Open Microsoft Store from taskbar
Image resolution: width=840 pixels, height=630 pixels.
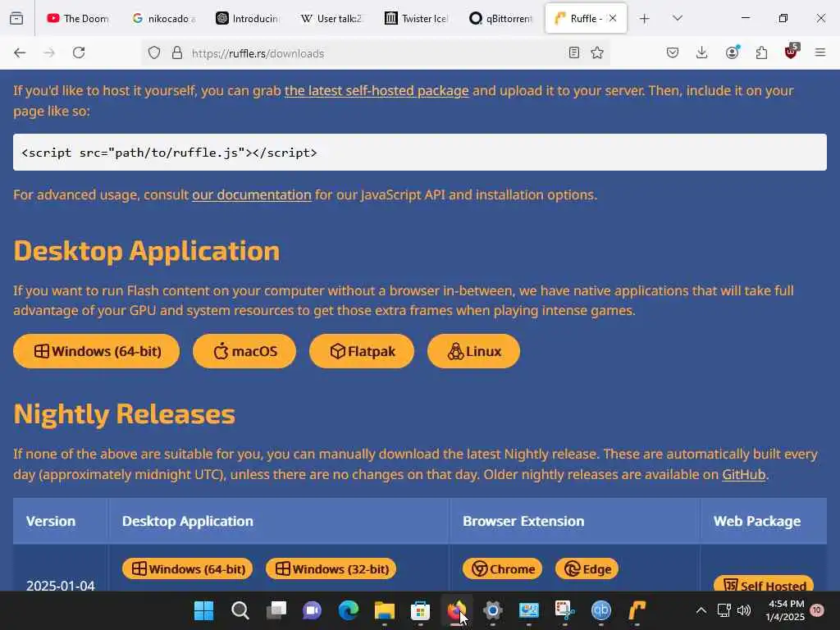[421, 610]
